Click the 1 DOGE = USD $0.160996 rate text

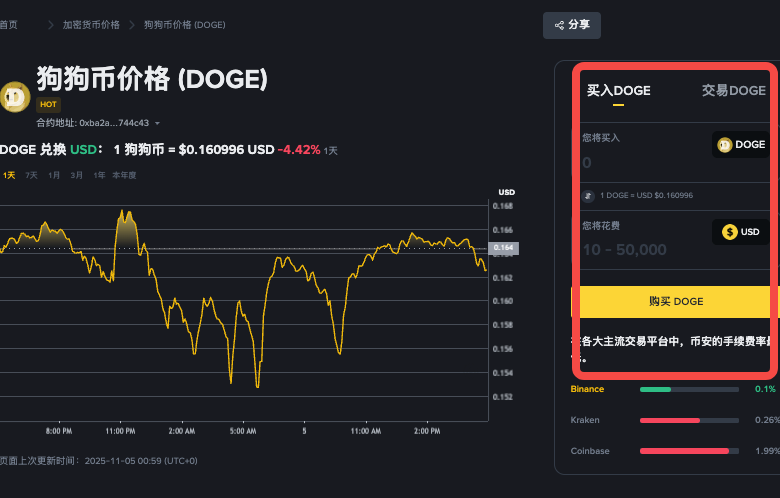(x=646, y=196)
